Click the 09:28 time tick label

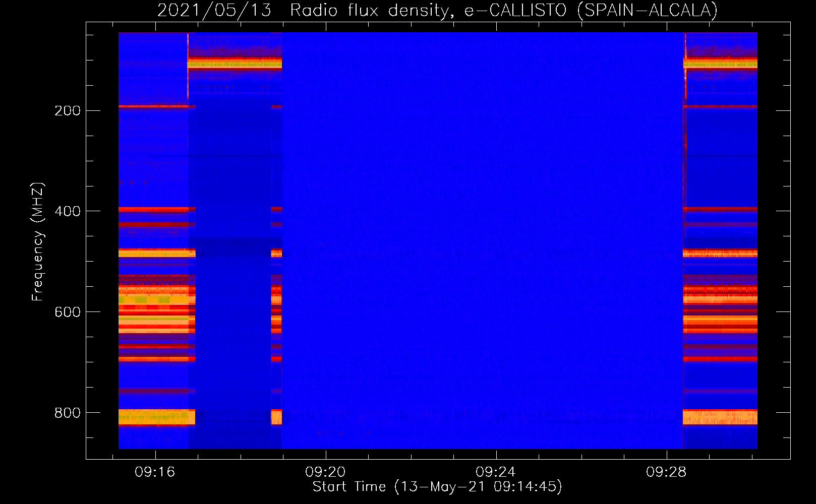click(x=666, y=472)
